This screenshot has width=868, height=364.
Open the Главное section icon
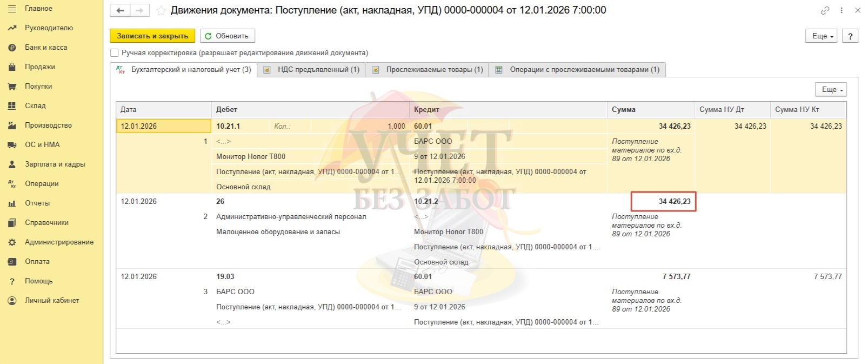pos(12,9)
